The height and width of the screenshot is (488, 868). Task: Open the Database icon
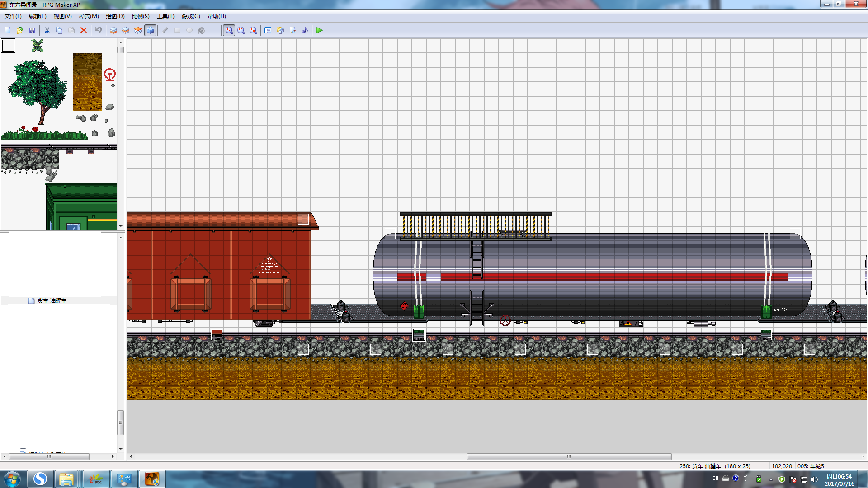click(x=268, y=30)
